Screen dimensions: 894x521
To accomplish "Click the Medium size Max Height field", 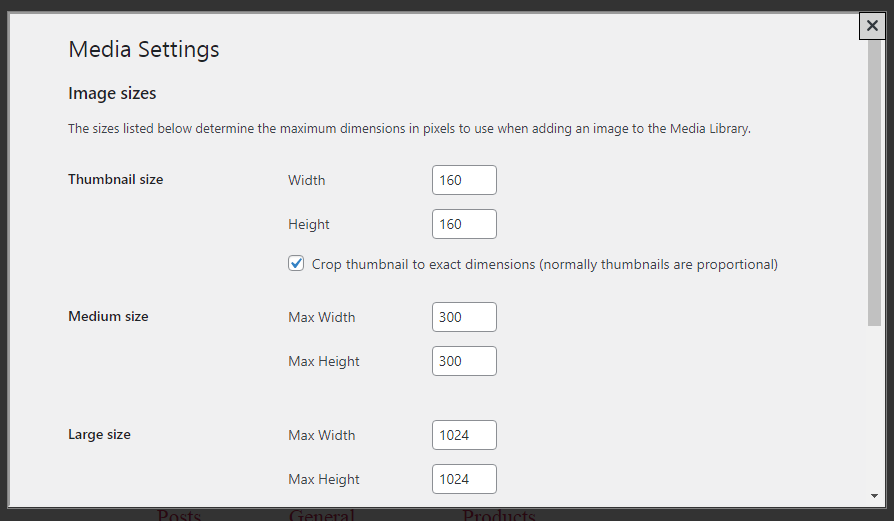I will point(464,361).
